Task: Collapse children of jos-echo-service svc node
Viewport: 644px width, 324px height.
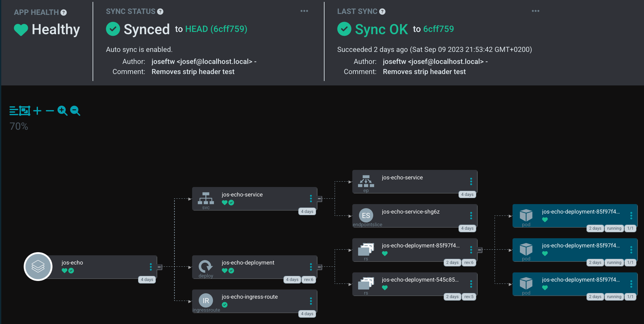Action: pos(319,199)
